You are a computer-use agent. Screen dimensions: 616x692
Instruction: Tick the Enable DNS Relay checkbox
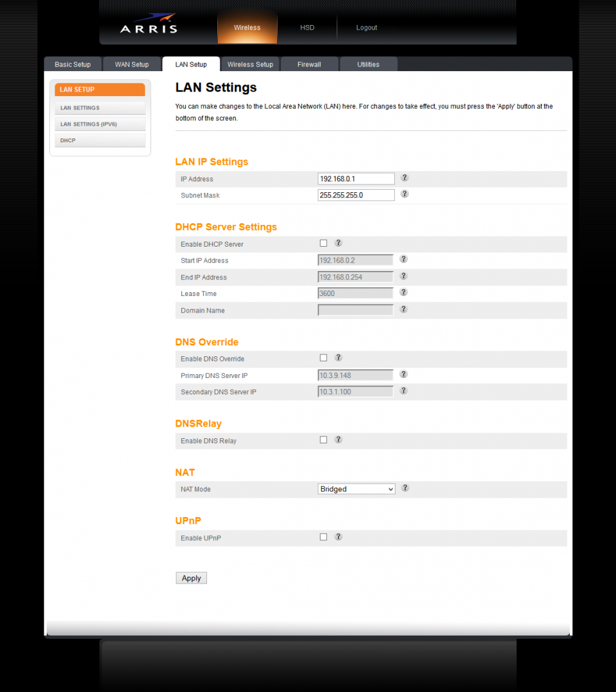(323, 440)
